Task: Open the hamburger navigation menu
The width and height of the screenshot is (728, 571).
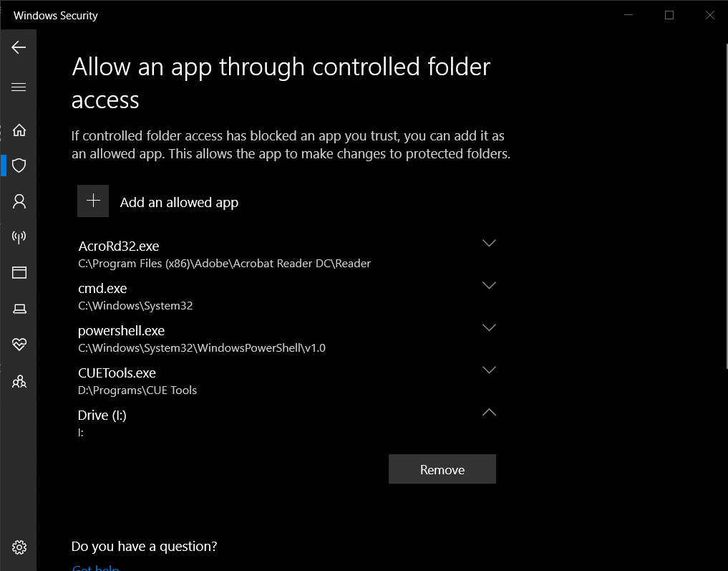Action: coord(19,87)
